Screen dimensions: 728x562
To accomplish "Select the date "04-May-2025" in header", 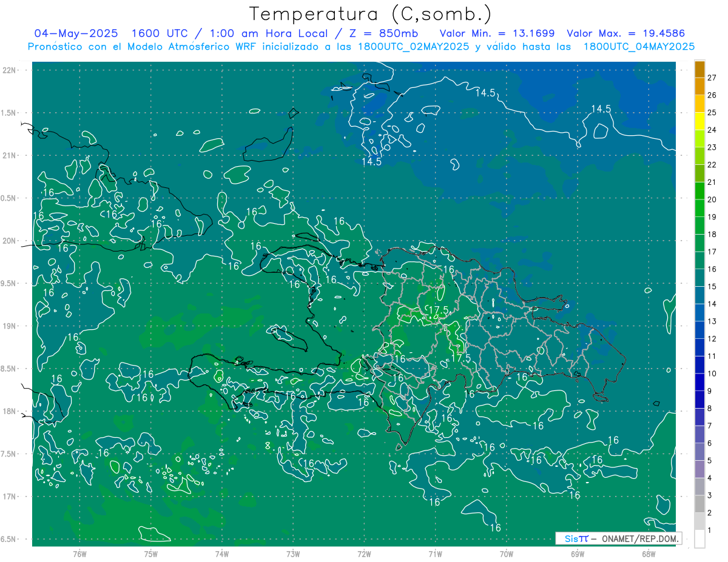I will point(76,33).
